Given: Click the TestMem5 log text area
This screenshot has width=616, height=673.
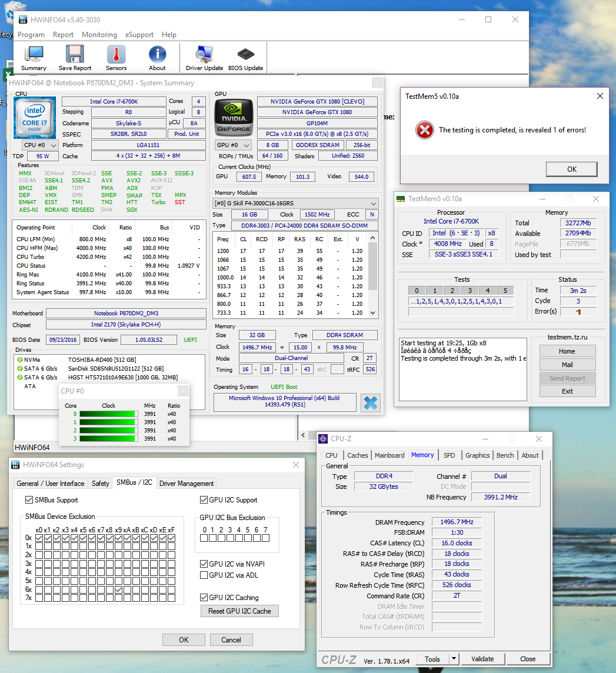Looking at the screenshot, I should (463, 369).
